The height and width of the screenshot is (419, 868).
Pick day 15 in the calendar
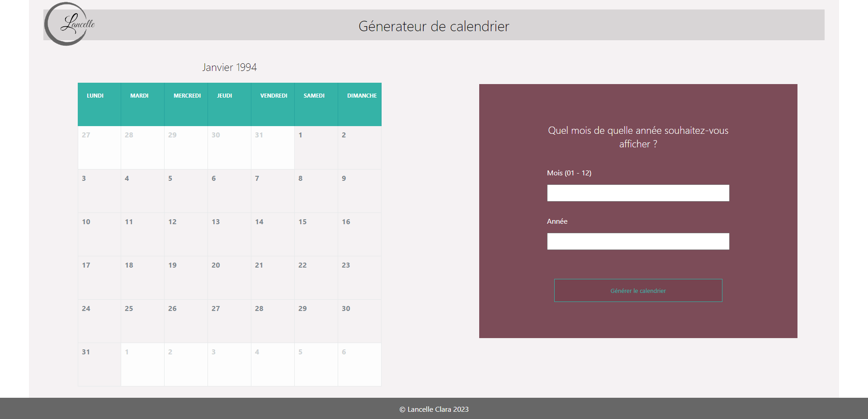coord(316,235)
